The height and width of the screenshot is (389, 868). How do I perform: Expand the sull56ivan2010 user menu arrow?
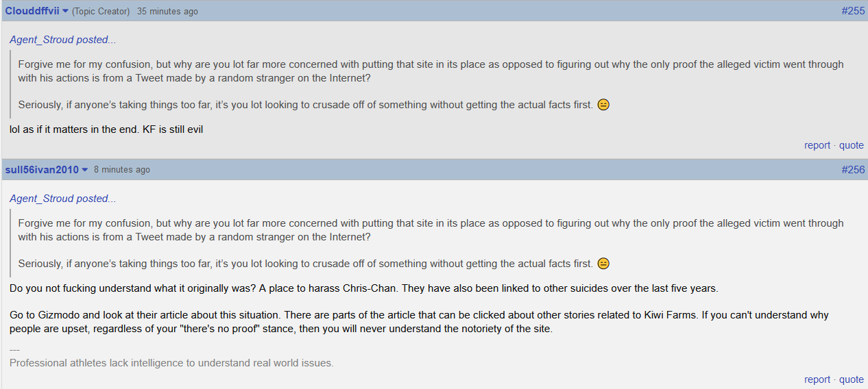coord(85,170)
